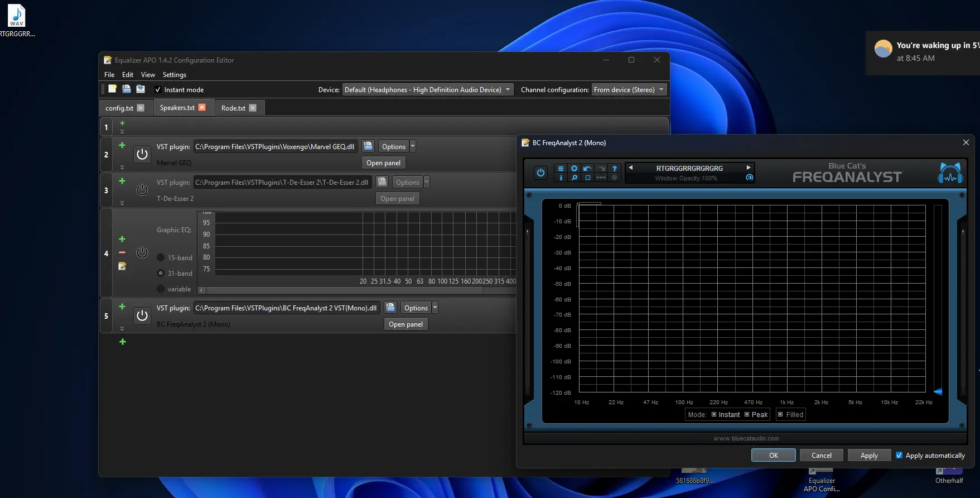The height and width of the screenshot is (498, 980).
Task: Enable or disable Instant mode checkbox
Action: [158, 89]
